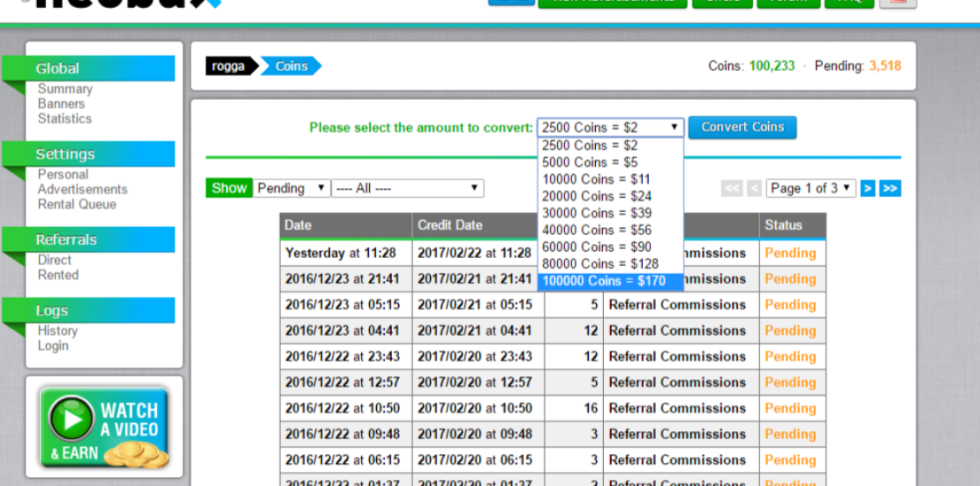Viewport: 980px width, 486px height.
Task: Open the History log link
Action: [57, 330]
